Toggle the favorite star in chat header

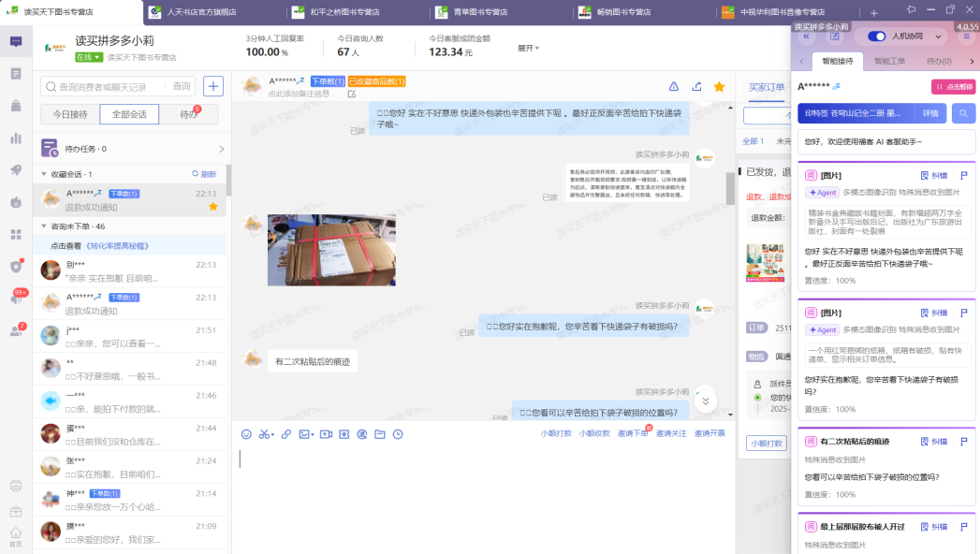(720, 87)
